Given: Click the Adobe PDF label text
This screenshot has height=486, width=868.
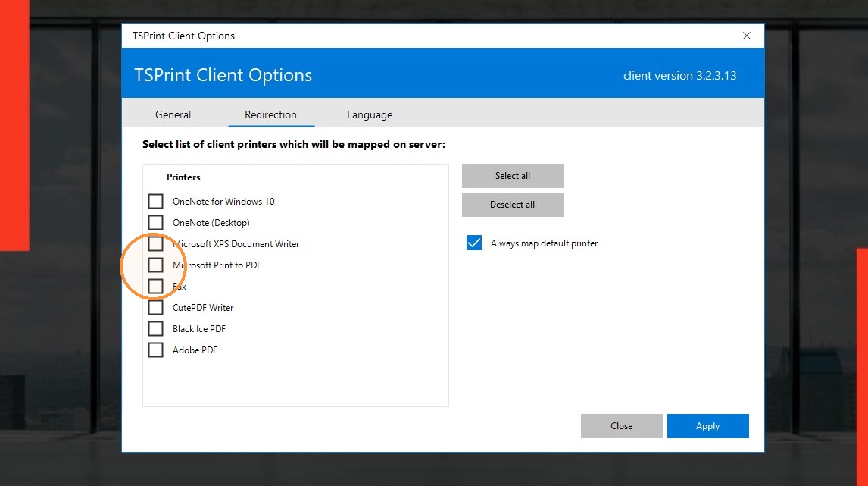Looking at the screenshot, I should 195,350.
